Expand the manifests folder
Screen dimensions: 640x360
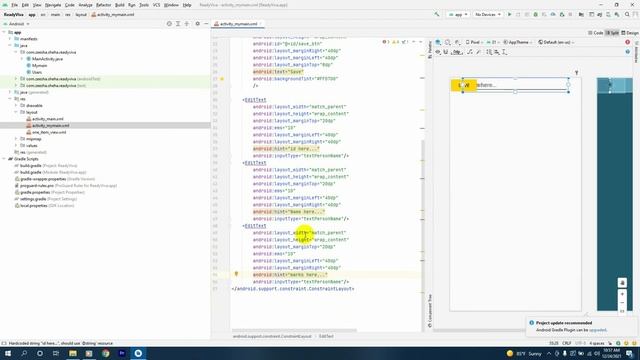coord(10,39)
